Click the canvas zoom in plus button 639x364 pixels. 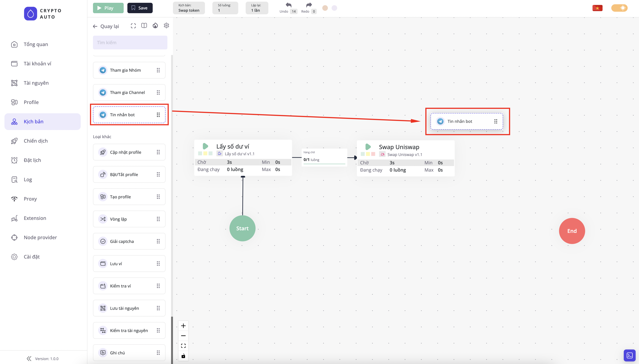coord(183,326)
